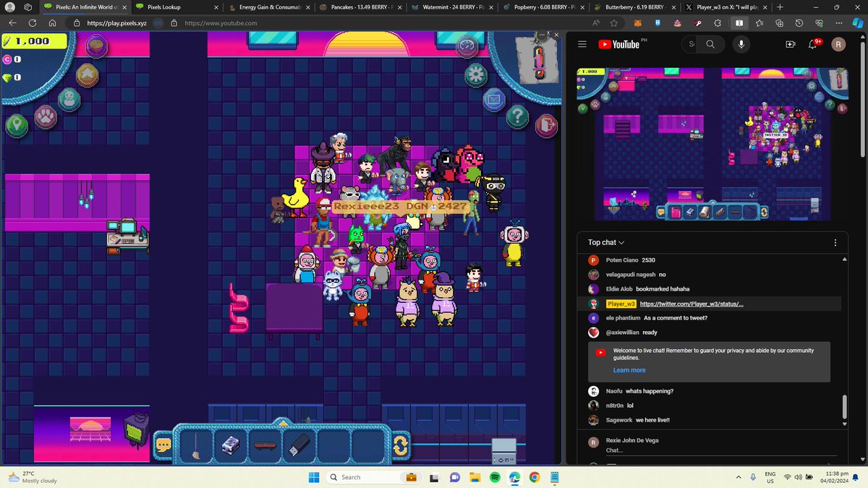Click Learn more in chat guidelines
The image size is (868, 488).
[629, 370]
